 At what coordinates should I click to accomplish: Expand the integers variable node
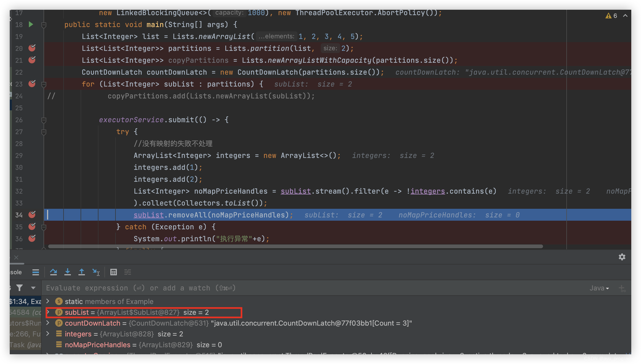[x=48, y=333]
